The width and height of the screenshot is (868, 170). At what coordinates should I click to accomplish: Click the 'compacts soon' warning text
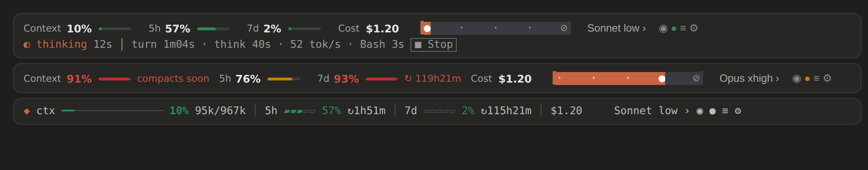(x=173, y=79)
